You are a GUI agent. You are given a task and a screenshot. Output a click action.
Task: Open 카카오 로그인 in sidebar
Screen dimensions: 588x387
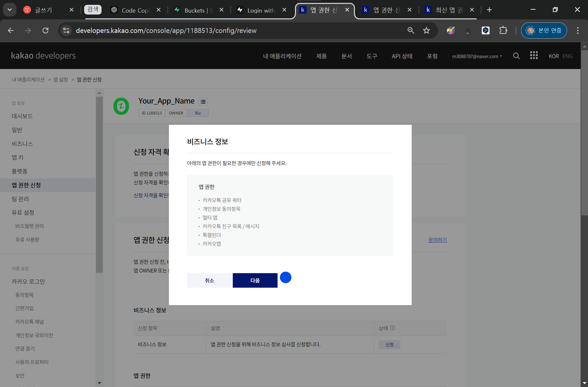click(28, 282)
